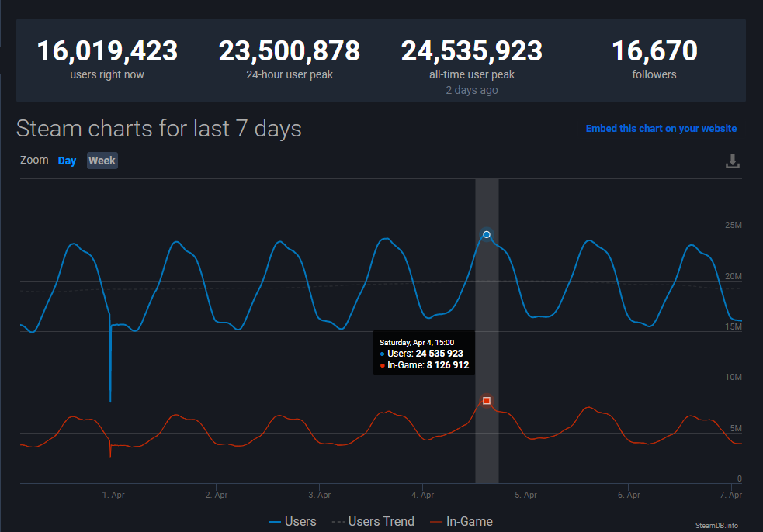Image resolution: width=763 pixels, height=532 pixels.
Task: Click the 23,500,878 24-hour peak figure
Action: (290, 51)
